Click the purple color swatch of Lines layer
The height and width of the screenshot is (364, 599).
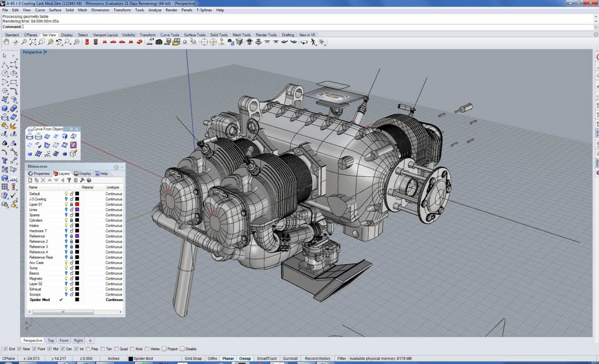[77, 210]
